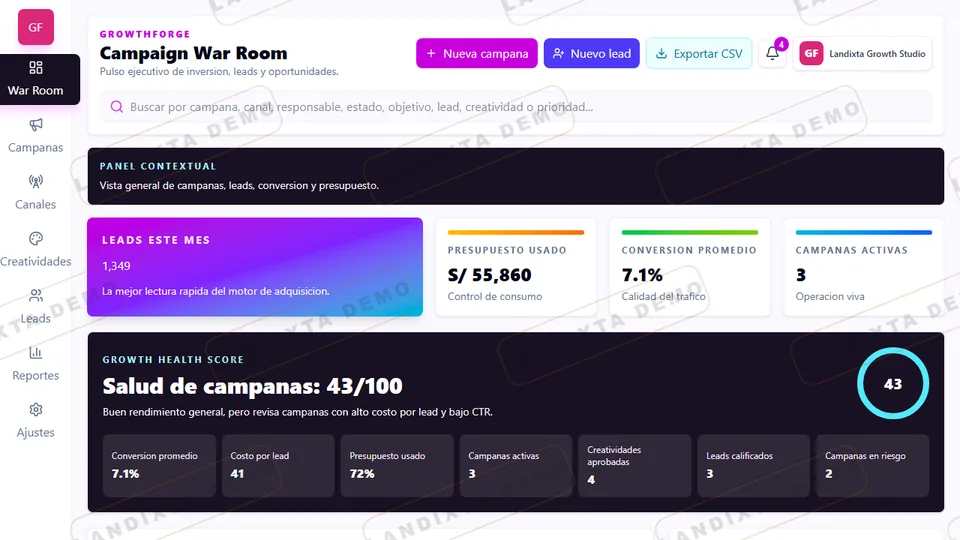
Task: Open the Presupuesto usado card
Action: tap(516, 267)
